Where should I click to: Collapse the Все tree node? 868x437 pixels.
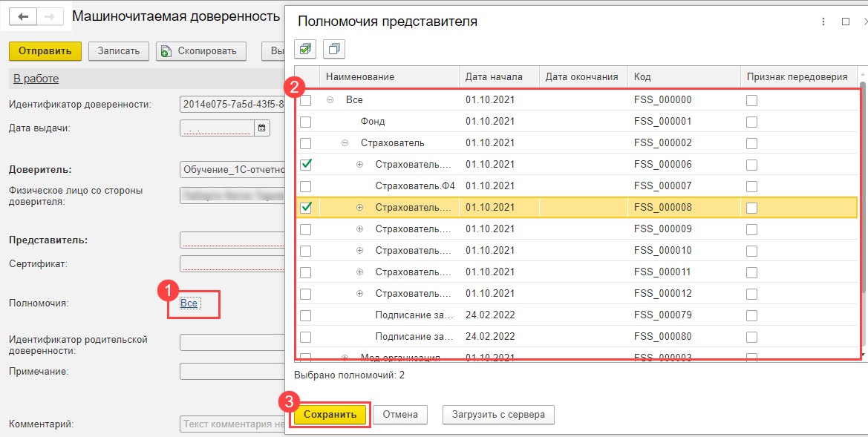pyautogui.click(x=330, y=100)
